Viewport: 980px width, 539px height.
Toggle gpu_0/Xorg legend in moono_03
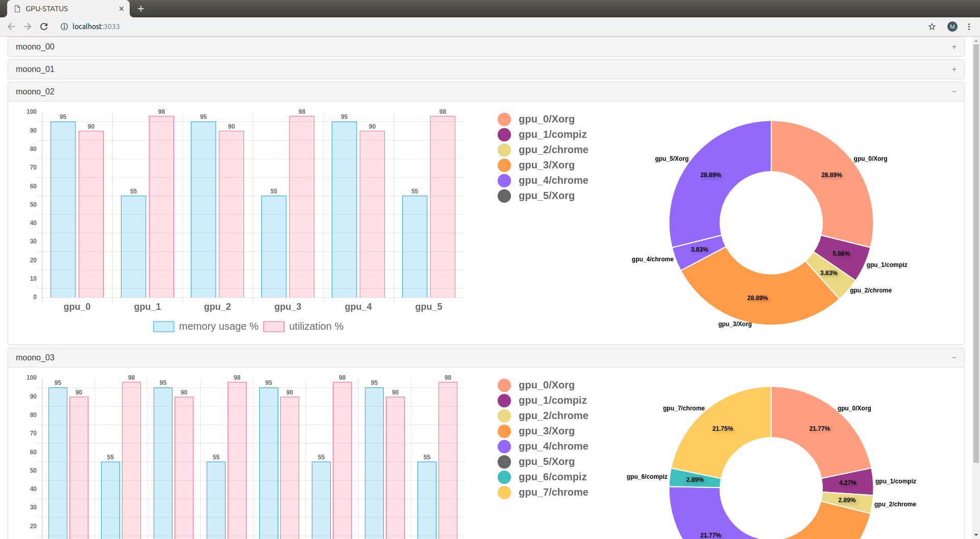[x=536, y=385]
